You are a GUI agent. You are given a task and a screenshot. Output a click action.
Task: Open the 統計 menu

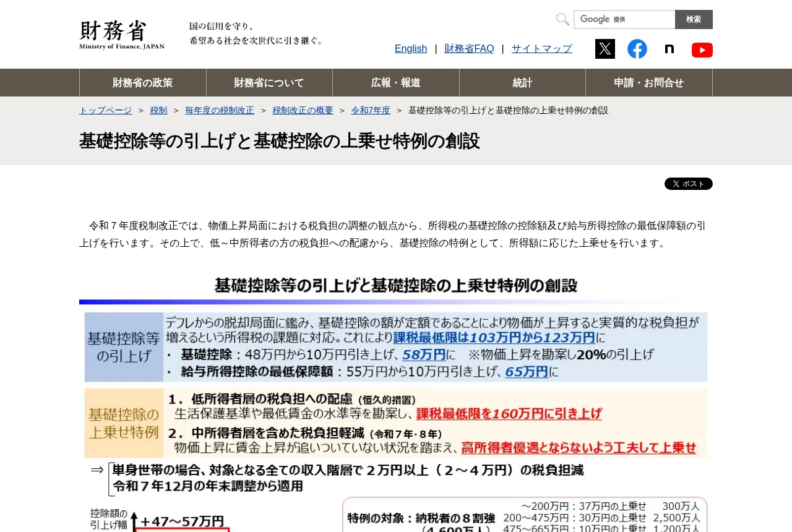(x=522, y=82)
